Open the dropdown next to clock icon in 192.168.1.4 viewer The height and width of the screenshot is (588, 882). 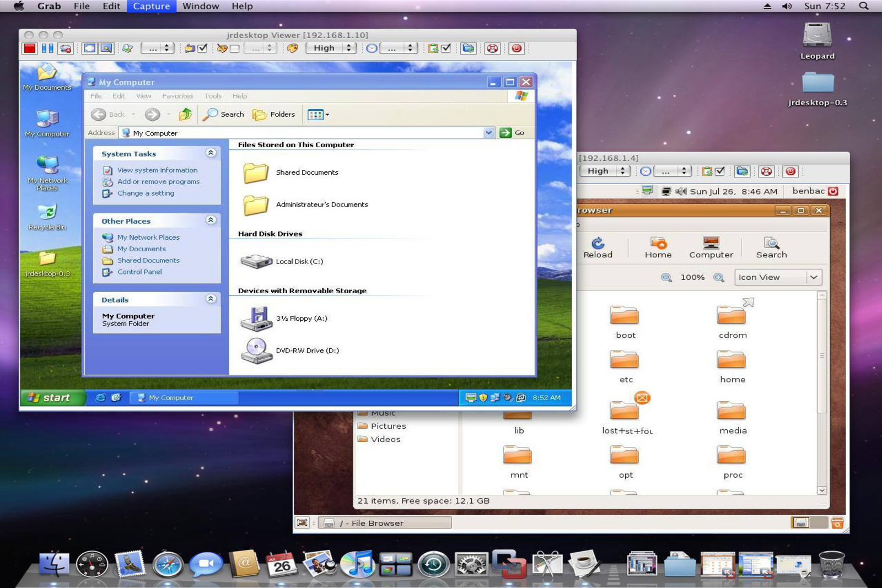pos(673,171)
